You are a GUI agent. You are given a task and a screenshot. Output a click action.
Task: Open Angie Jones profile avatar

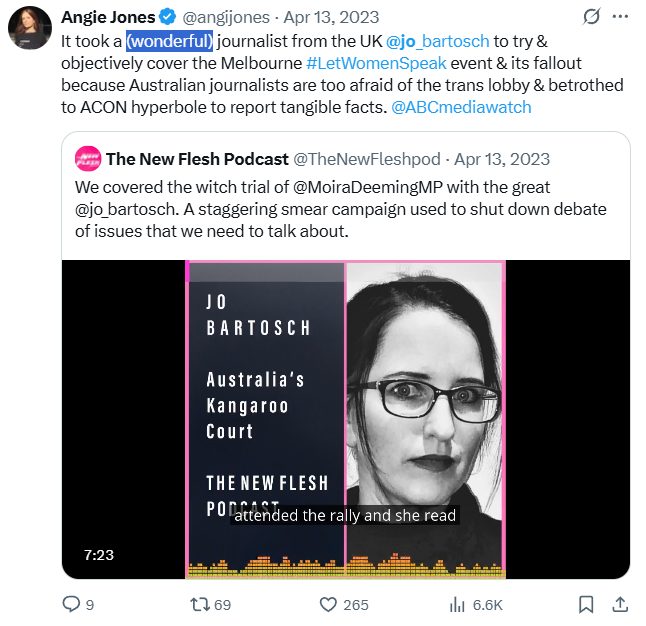click(x=30, y=29)
